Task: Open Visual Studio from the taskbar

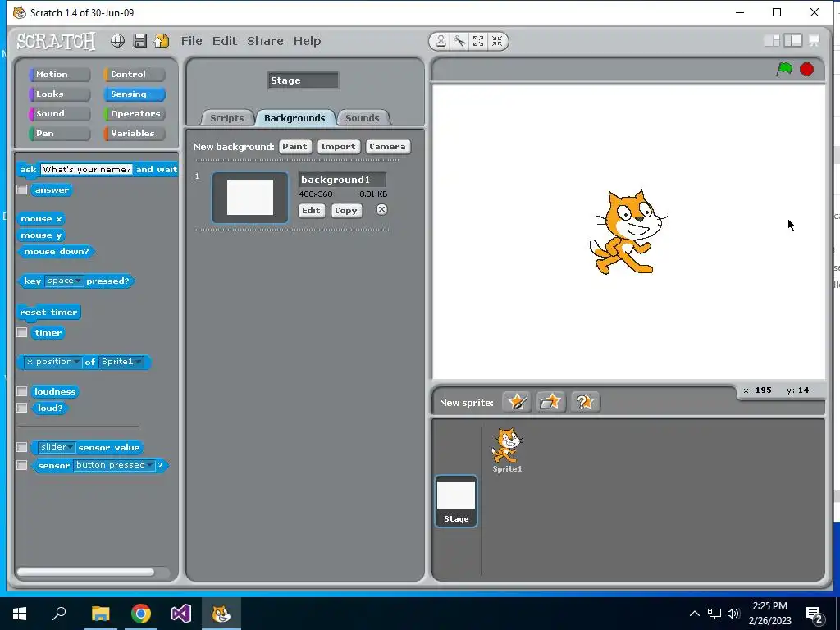Action: click(x=181, y=614)
